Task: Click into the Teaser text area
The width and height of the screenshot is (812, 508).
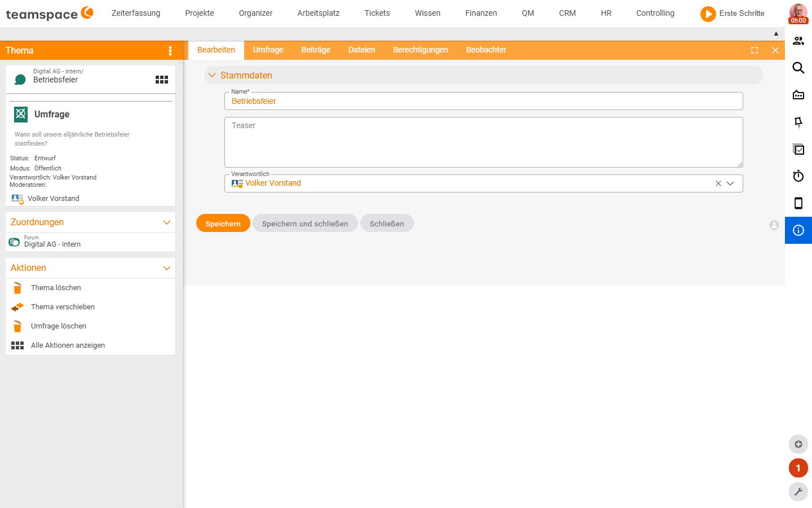Action: pyautogui.click(x=484, y=142)
